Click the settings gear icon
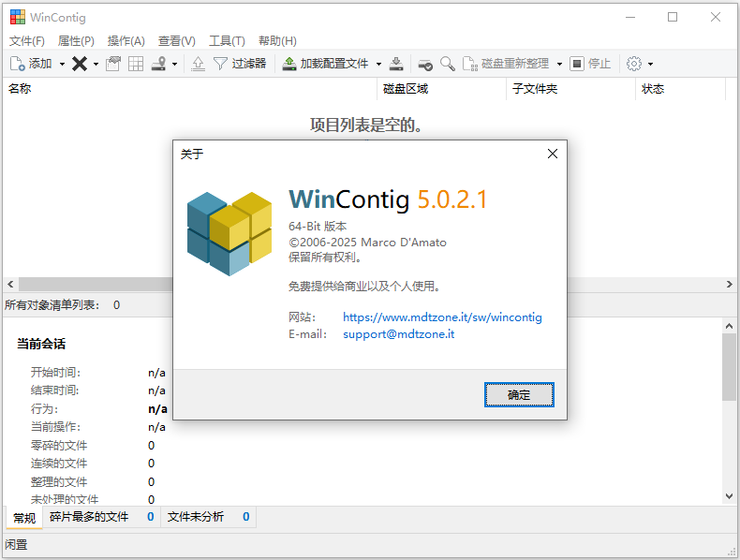The width and height of the screenshot is (740, 560). (x=634, y=64)
